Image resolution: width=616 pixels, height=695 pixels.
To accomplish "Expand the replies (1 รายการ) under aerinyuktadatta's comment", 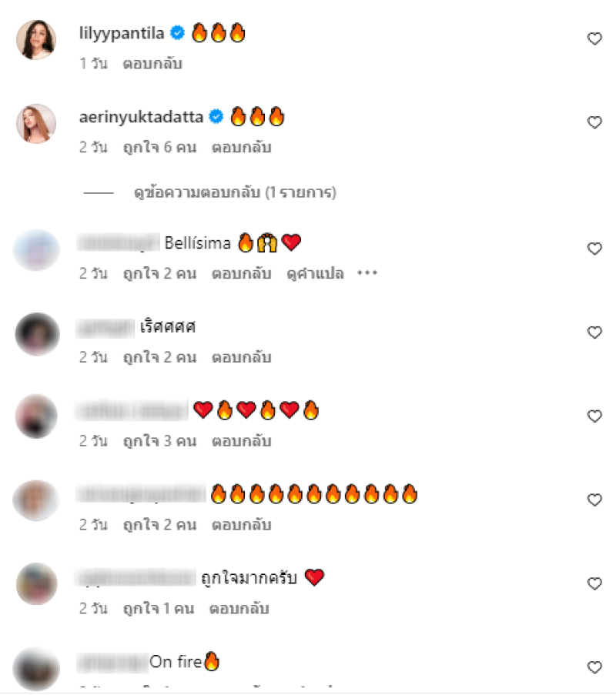I will pos(235,193).
